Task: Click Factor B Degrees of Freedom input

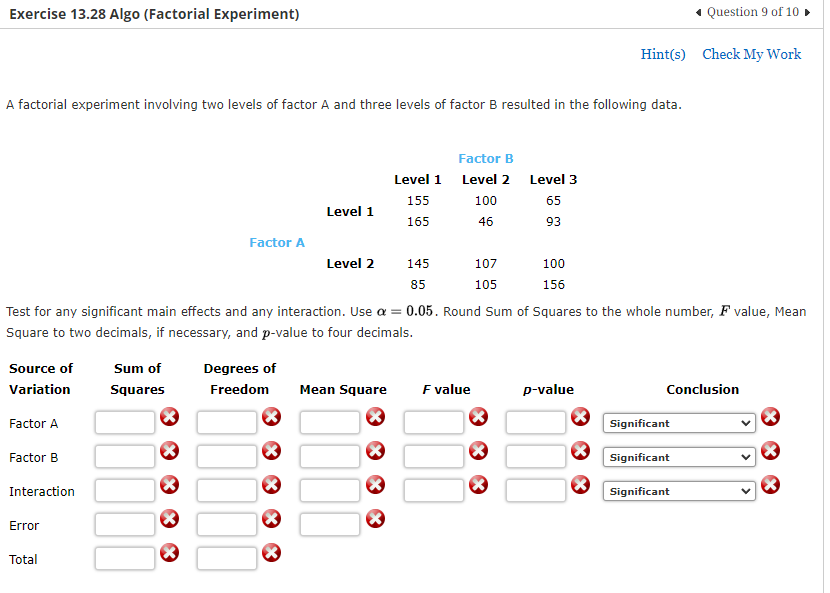Action: click(227, 456)
